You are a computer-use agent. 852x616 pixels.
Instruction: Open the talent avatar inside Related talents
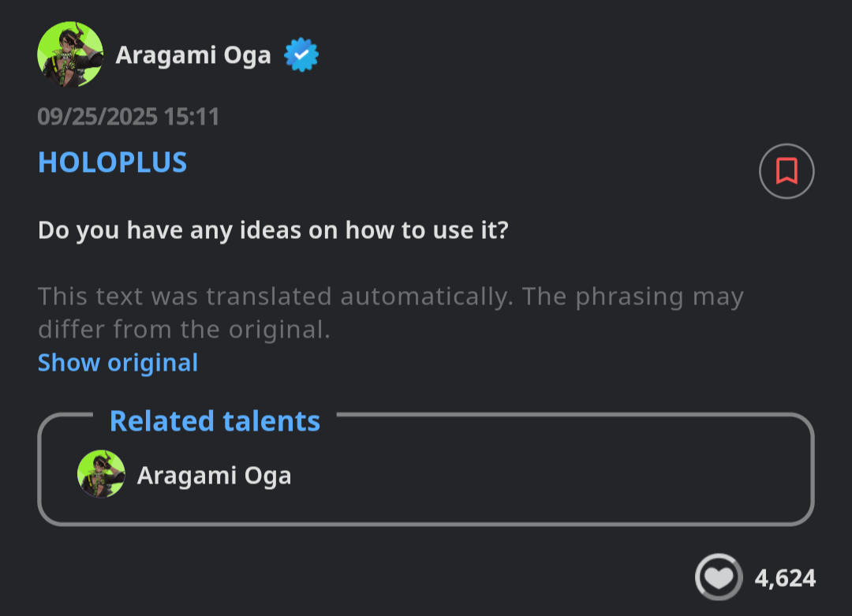101,475
